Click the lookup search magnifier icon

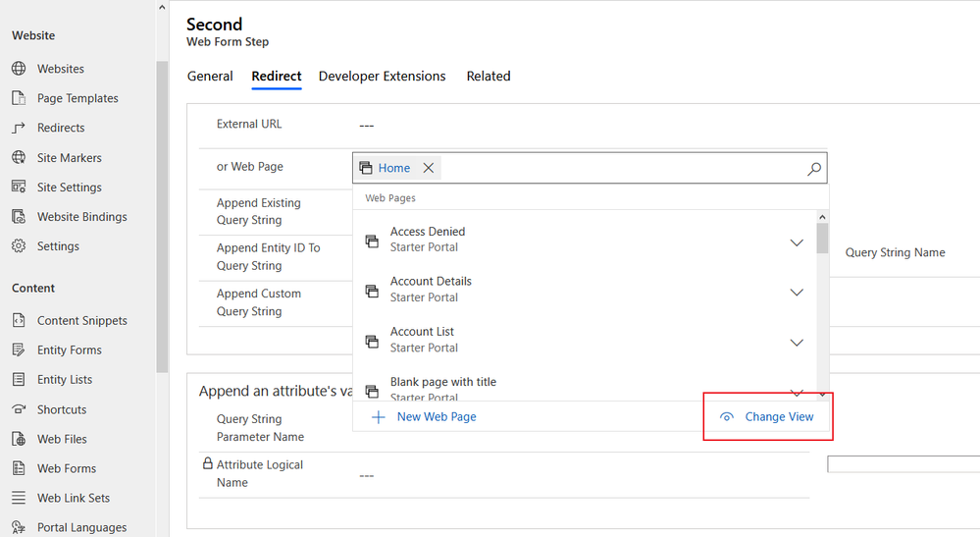814,169
